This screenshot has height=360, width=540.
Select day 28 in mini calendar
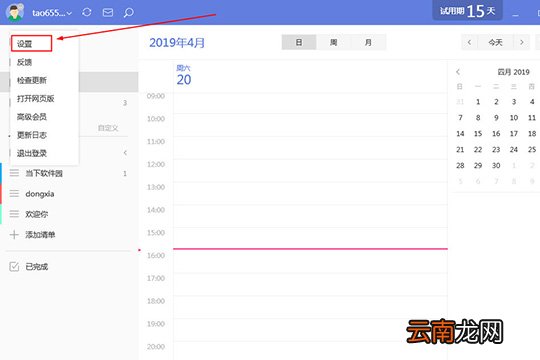(460, 165)
